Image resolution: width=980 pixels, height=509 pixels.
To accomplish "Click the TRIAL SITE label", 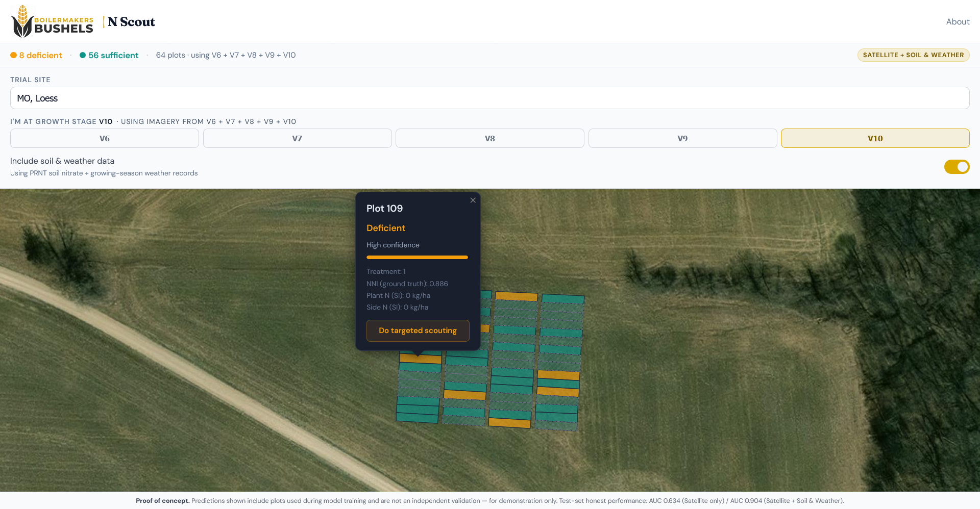I will 30,80.
